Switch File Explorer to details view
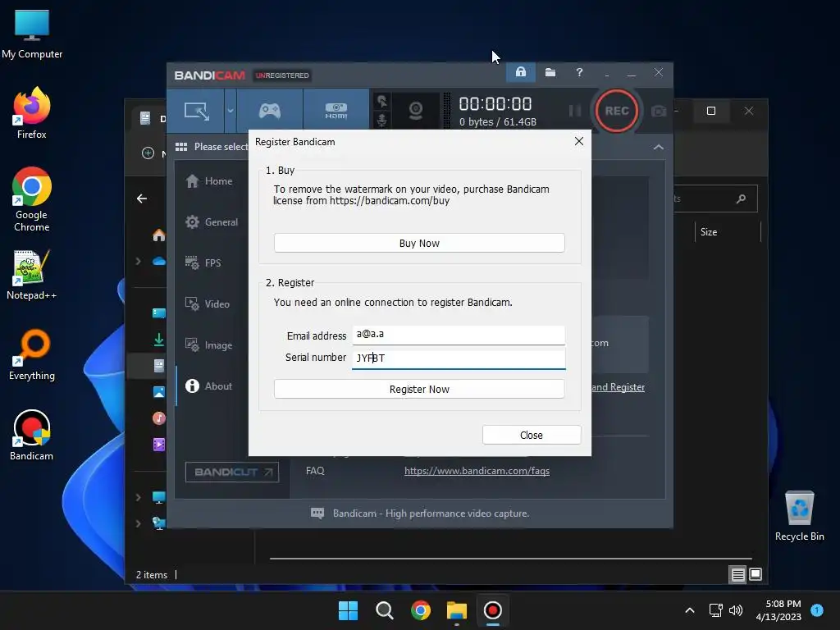Viewport: 840px width, 630px height. click(737, 575)
